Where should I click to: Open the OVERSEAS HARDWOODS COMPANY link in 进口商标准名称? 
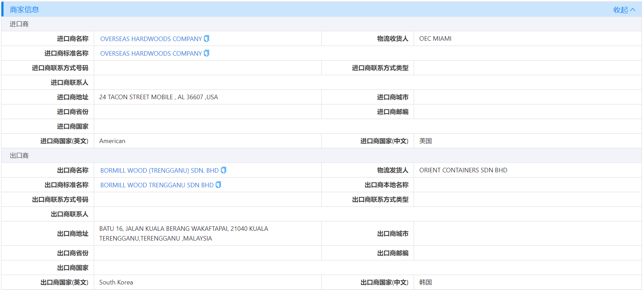151,54
